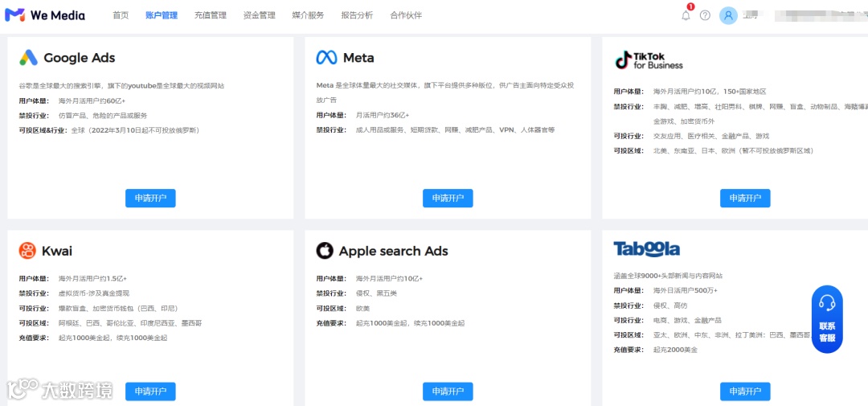Open the 充值管理 menu

tap(211, 15)
